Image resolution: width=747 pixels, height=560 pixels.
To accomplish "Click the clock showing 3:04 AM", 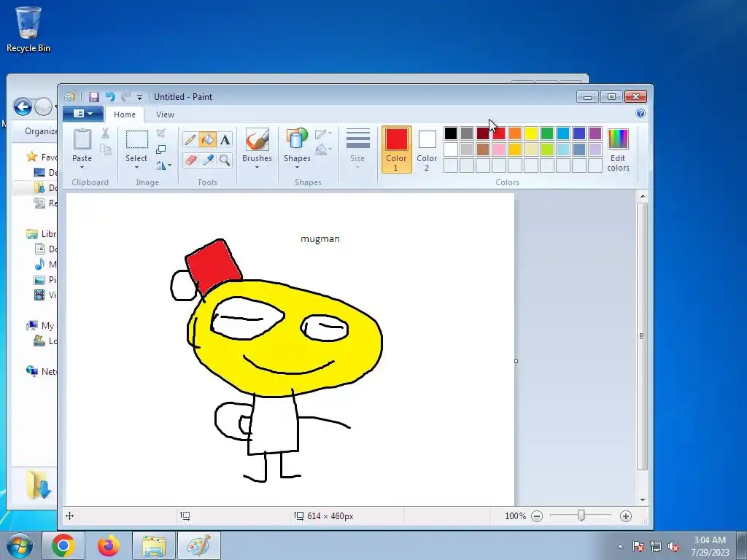I will pos(710,540).
